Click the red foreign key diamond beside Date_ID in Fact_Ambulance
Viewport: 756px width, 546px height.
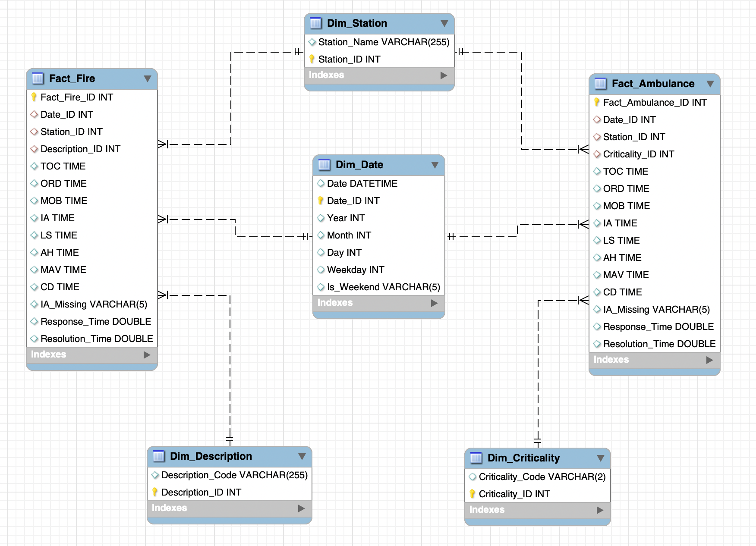pyautogui.click(x=597, y=119)
